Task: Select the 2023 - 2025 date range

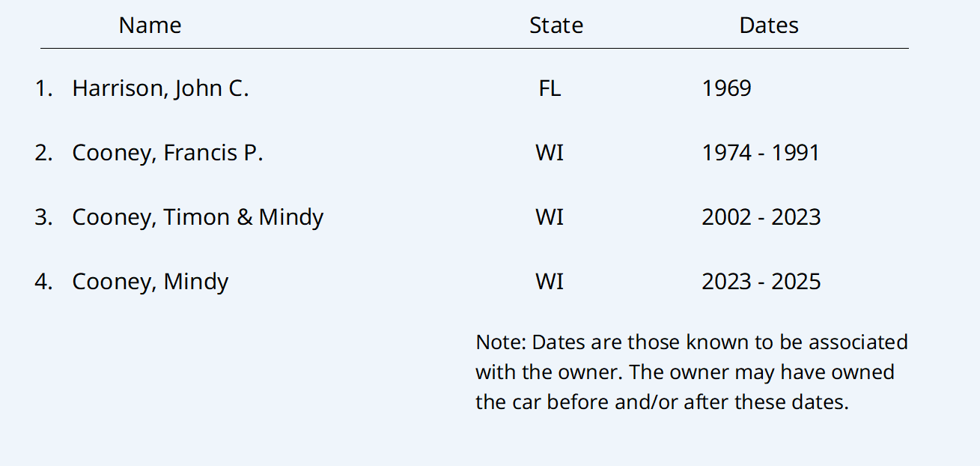Action: point(761,282)
